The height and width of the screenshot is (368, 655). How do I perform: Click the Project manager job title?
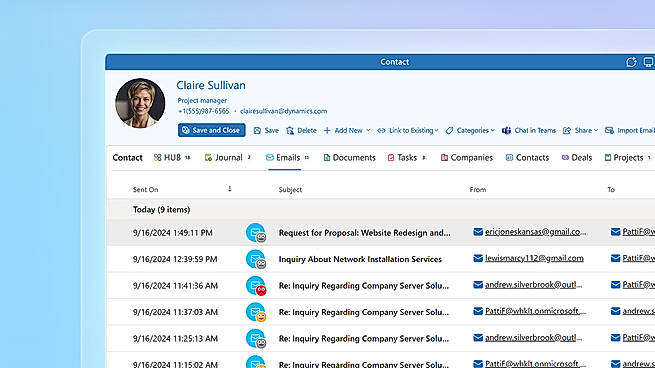[x=202, y=100]
